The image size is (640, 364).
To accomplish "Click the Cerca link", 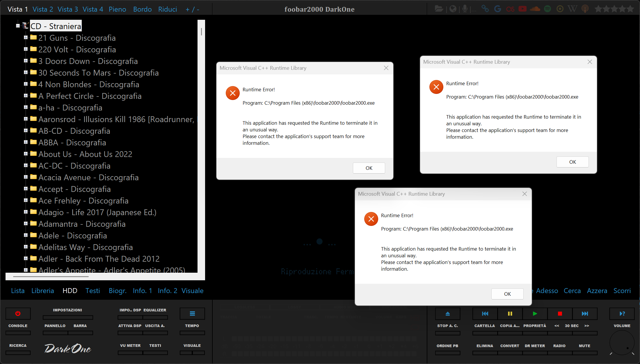I will [x=572, y=291].
